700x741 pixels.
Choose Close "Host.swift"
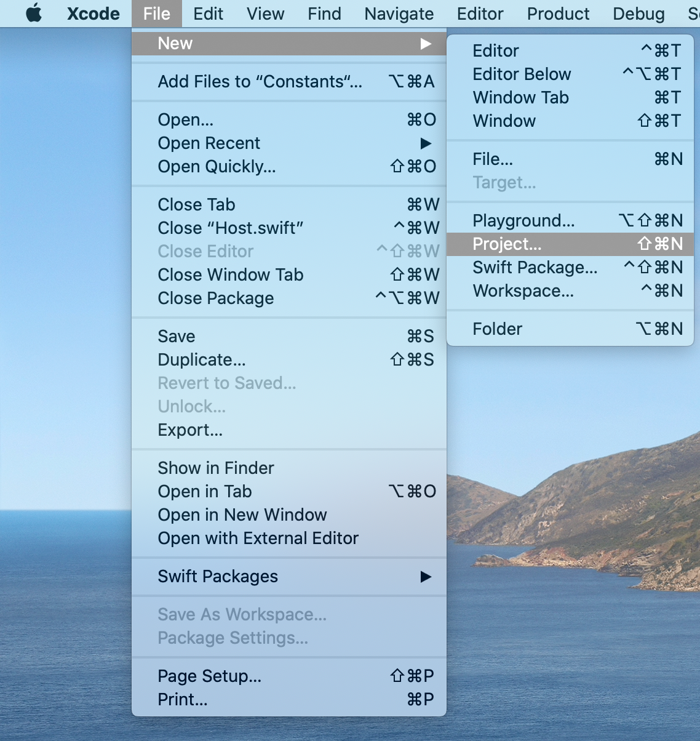(289, 228)
